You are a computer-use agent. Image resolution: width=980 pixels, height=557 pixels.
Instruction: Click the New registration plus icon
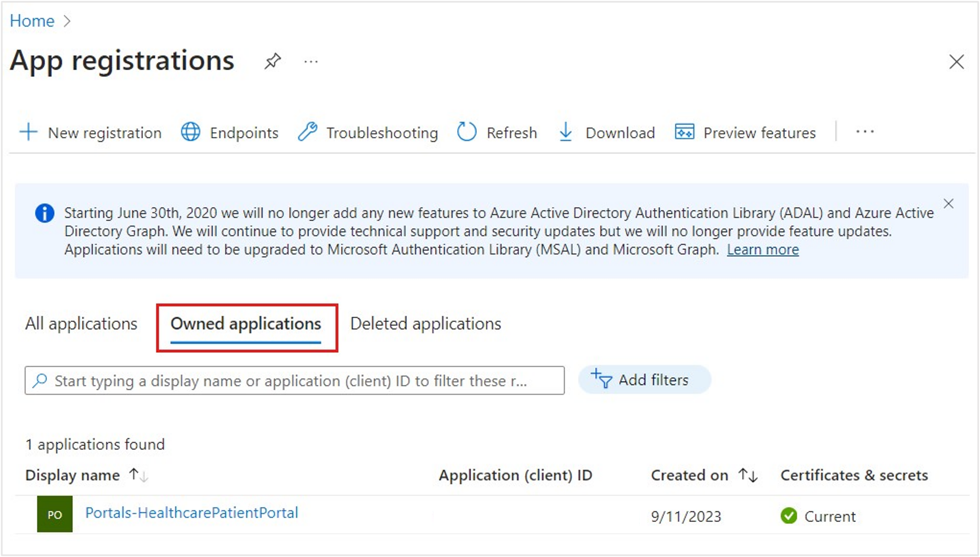29,132
